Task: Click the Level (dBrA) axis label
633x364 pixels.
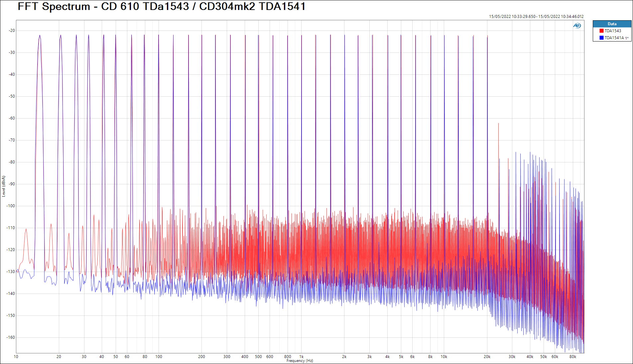Action: [x=4, y=186]
